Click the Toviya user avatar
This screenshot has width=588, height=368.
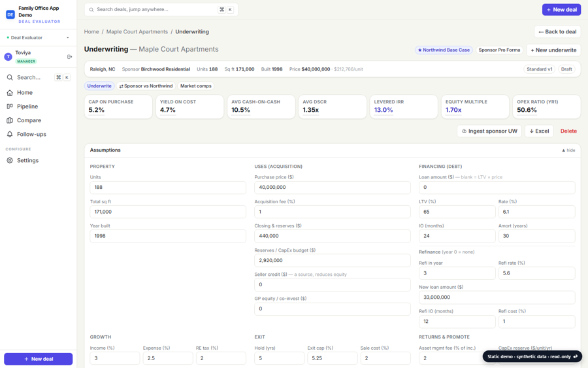[8, 57]
